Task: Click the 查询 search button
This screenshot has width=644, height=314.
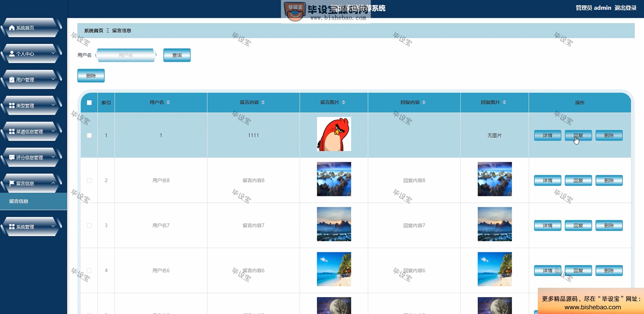Action: (x=177, y=55)
